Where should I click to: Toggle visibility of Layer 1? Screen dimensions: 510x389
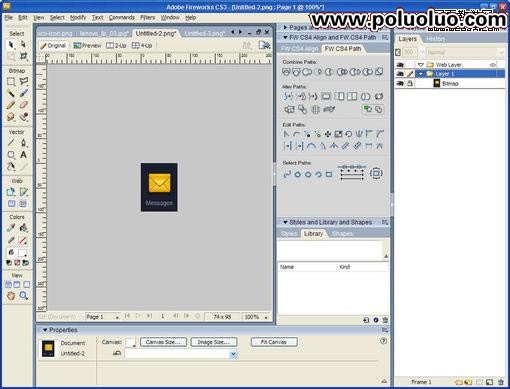401,74
